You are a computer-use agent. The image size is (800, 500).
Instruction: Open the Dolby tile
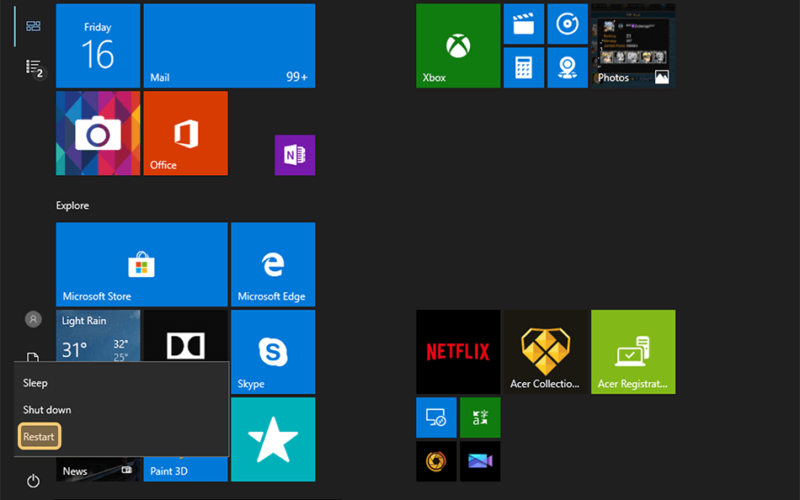coord(186,336)
